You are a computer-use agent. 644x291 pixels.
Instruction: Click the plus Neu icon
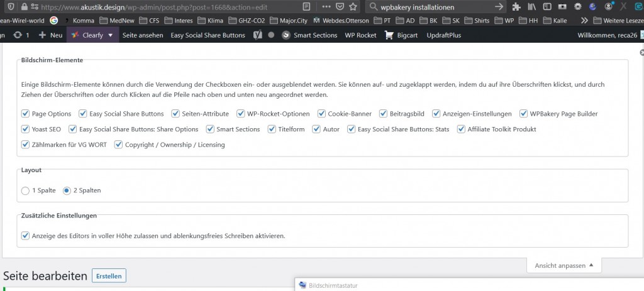pos(42,35)
